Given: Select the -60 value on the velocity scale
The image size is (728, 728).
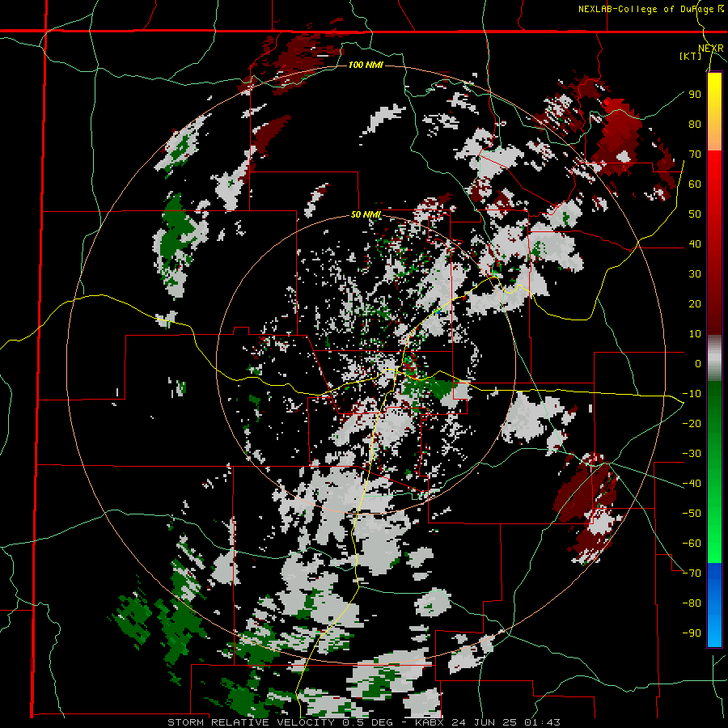Looking at the screenshot, I should pos(692,544).
